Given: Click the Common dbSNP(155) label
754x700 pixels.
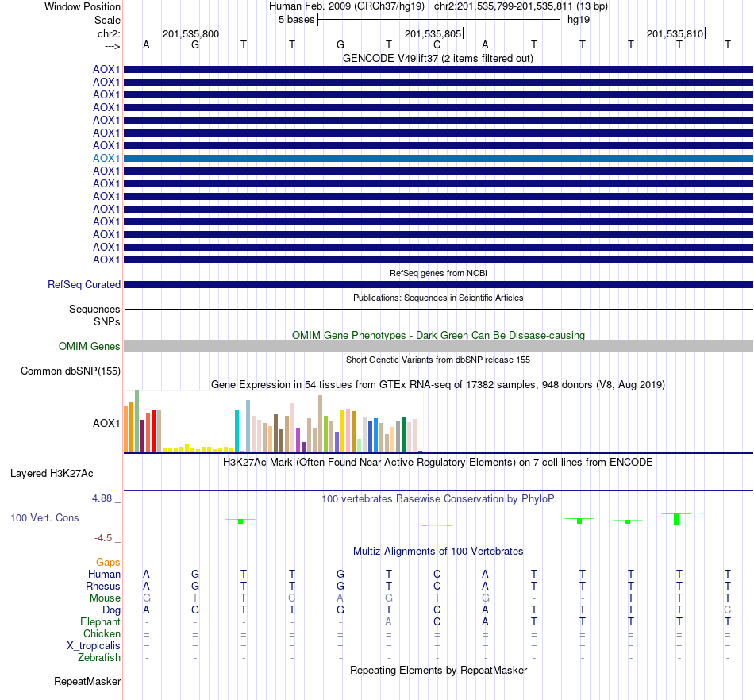Looking at the screenshot, I should [x=71, y=371].
